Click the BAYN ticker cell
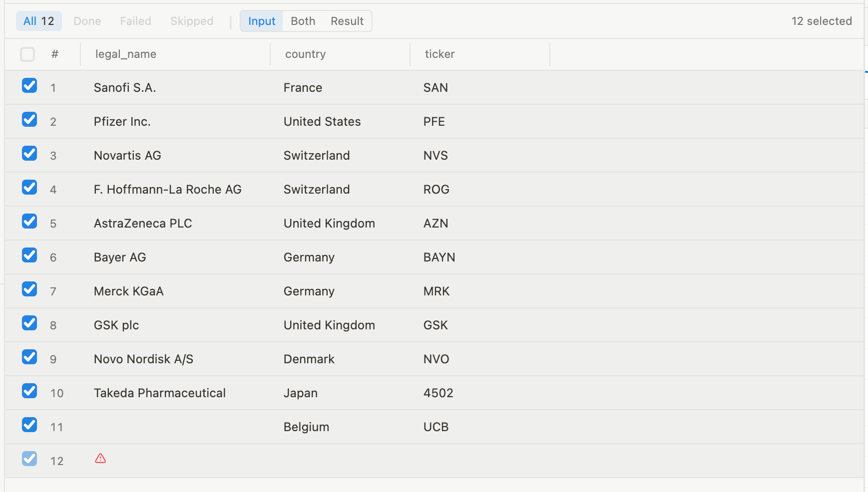Screen dimensions: 868x492 coord(439,257)
